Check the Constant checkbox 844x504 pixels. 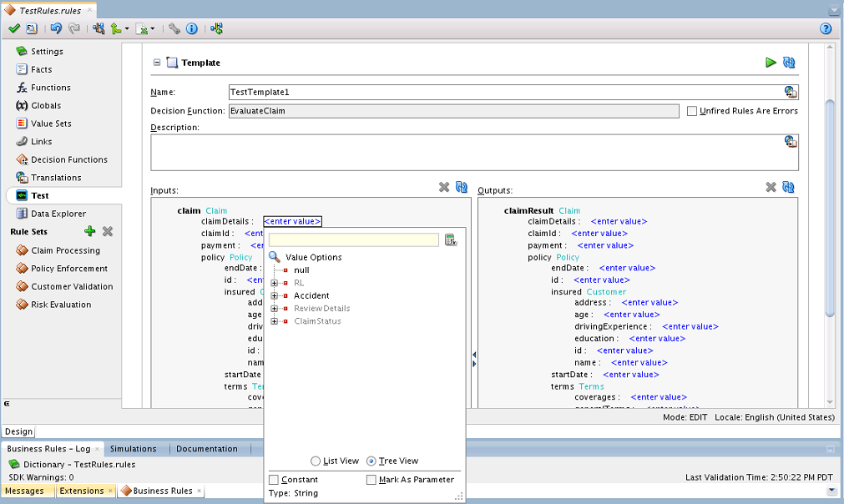tap(274, 480)
